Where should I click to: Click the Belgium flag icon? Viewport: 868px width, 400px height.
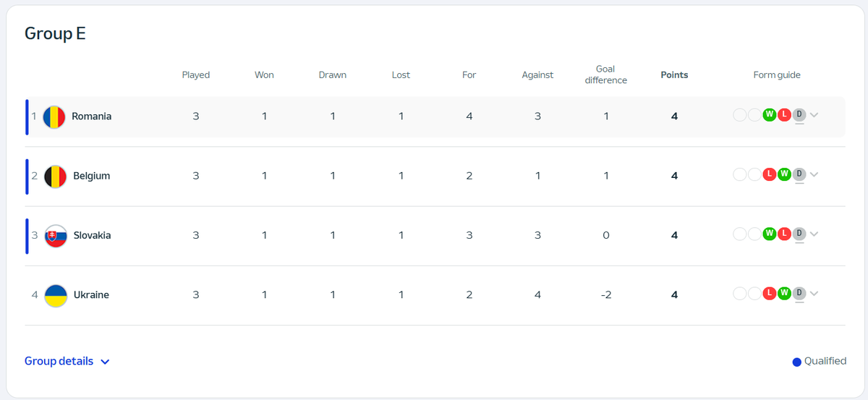point(56,176)
